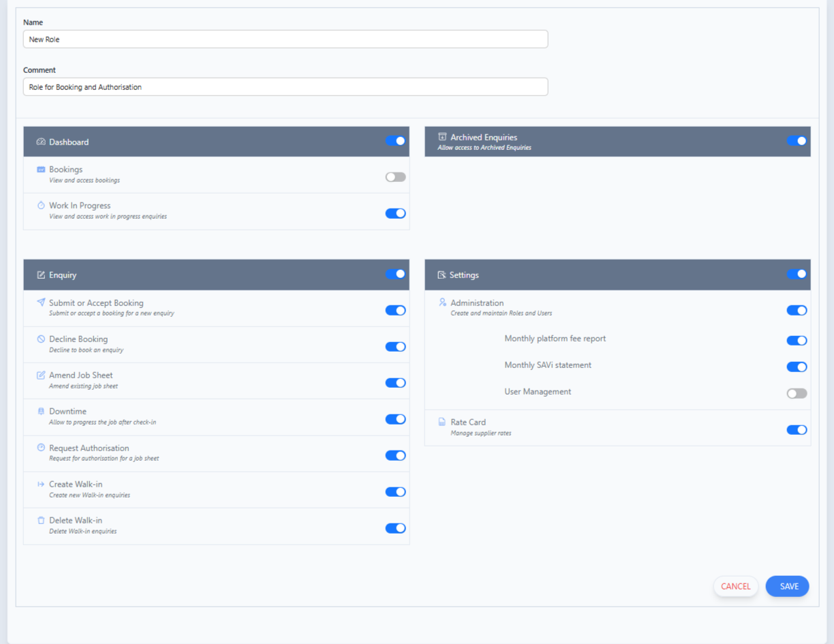The height and width of the screenshot is (644, 834).
Task: Click the Work In Progress stopwatch icon
Action: click(41, 205)
